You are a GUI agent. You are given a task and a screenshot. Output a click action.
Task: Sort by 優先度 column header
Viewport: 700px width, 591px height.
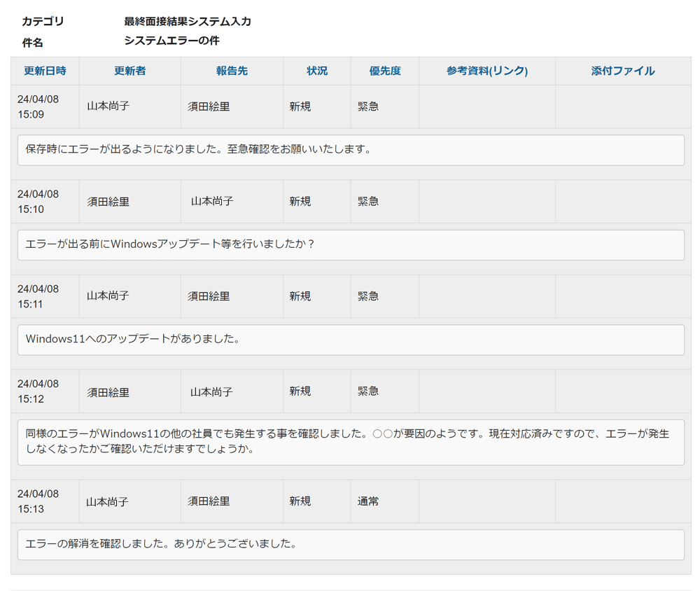(385, 71)
